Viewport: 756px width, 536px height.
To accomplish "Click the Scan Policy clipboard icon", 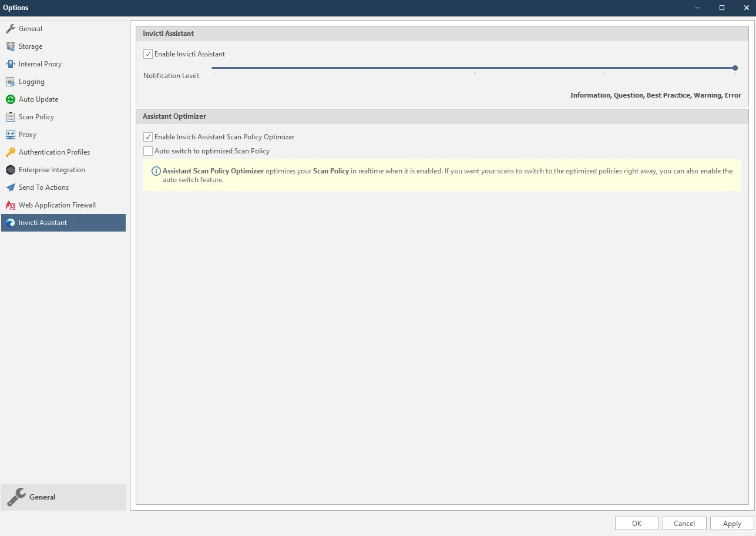I will pyautogui.click(x=10, y=117).
